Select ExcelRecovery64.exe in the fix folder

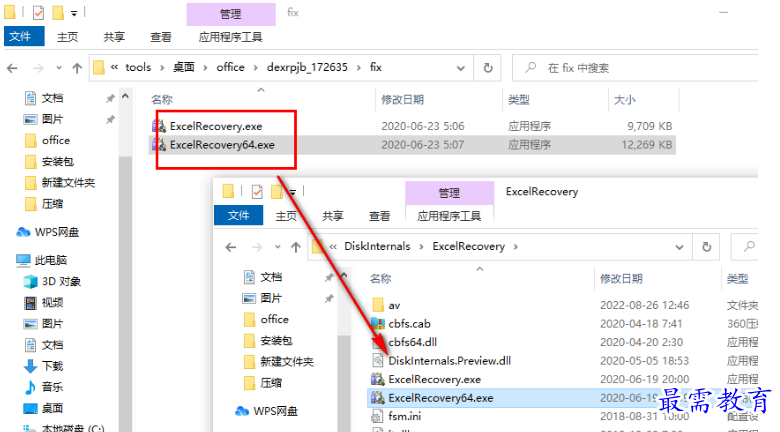[x=222, y=145]
